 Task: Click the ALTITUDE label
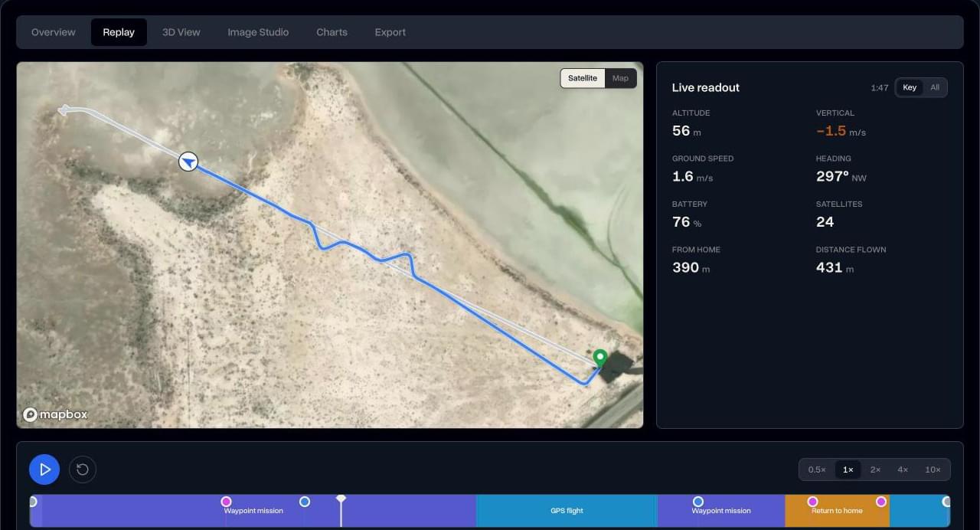(x=691, y=113)
